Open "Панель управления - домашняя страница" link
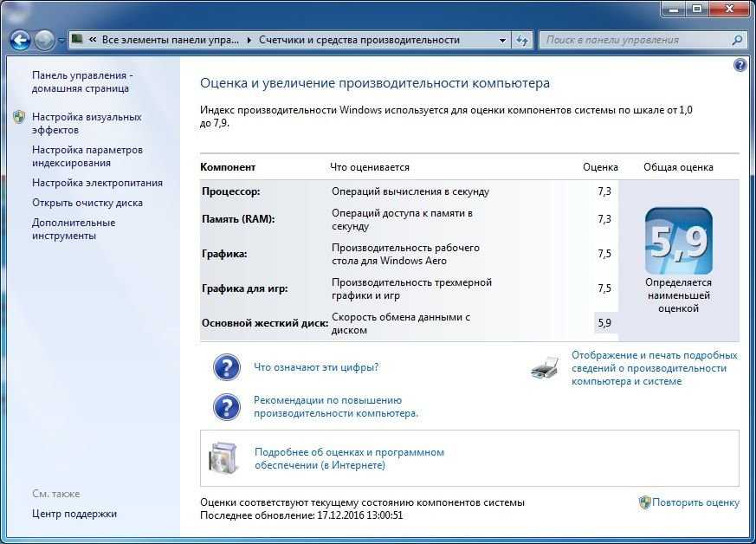Image resolution: width=756 pixels, height=544 pixels. coord(82,82)
